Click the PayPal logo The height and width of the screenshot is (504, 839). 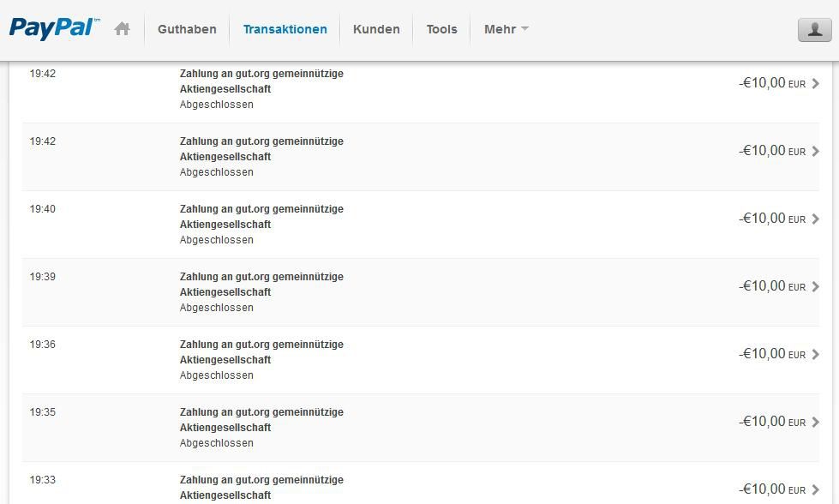pos(54,28)
